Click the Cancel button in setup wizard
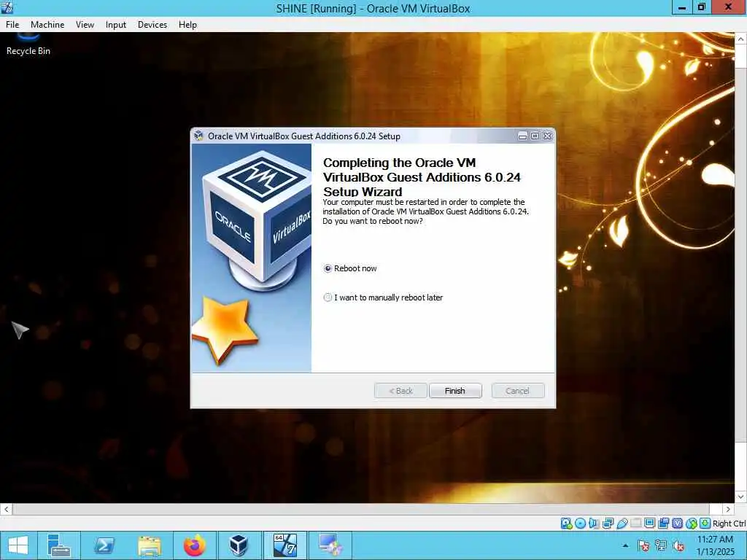Viewport: 747px width, 560px height. click(x=518, y=391)
